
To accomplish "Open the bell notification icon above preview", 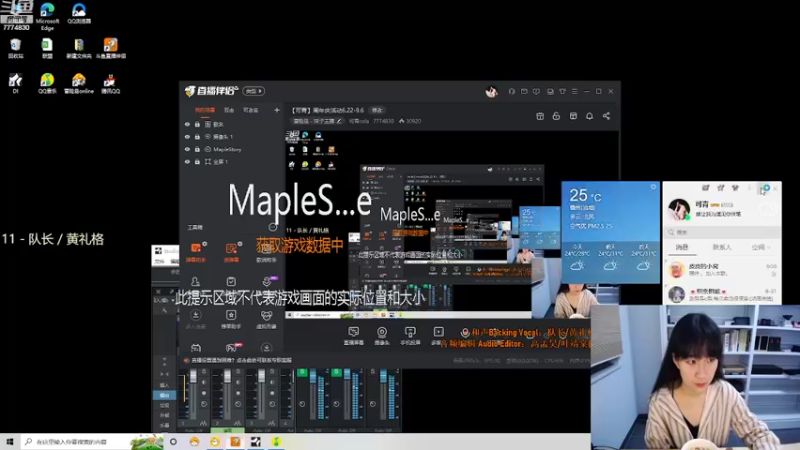I will (x=589, y=116).
